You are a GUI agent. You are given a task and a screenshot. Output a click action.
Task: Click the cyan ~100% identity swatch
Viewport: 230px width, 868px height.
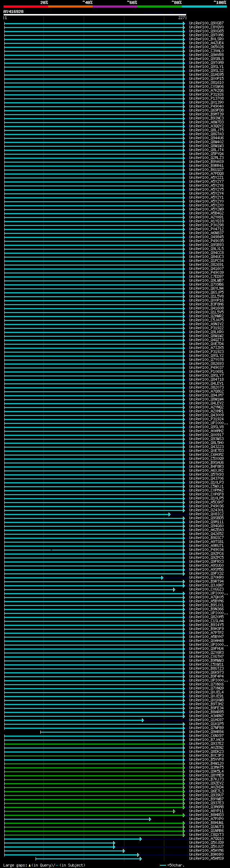[204, 6]
